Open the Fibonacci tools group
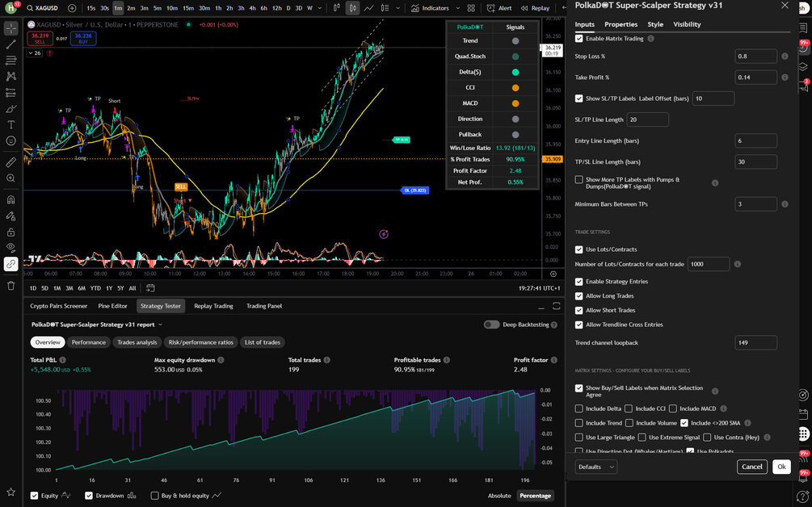 (x=11, y=61)
